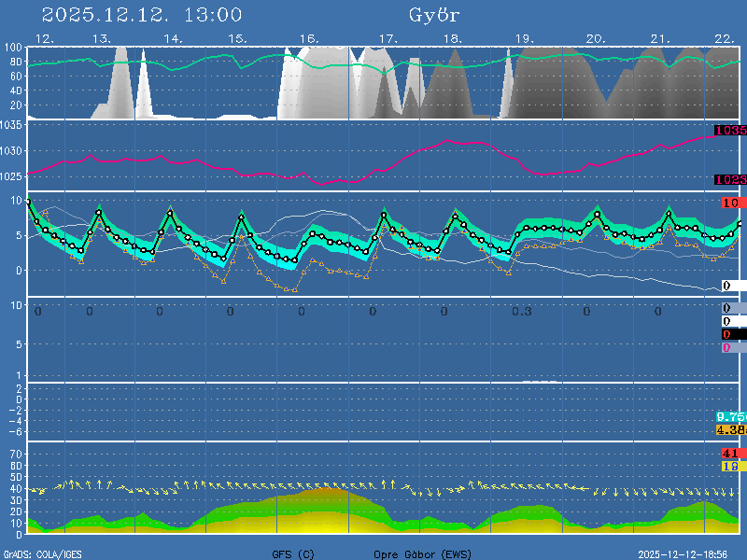Screen dimensions: 747x560
Task: Click the magenta 1023 pressure badge
Action: pyautogui.click(x=730, y=179)
